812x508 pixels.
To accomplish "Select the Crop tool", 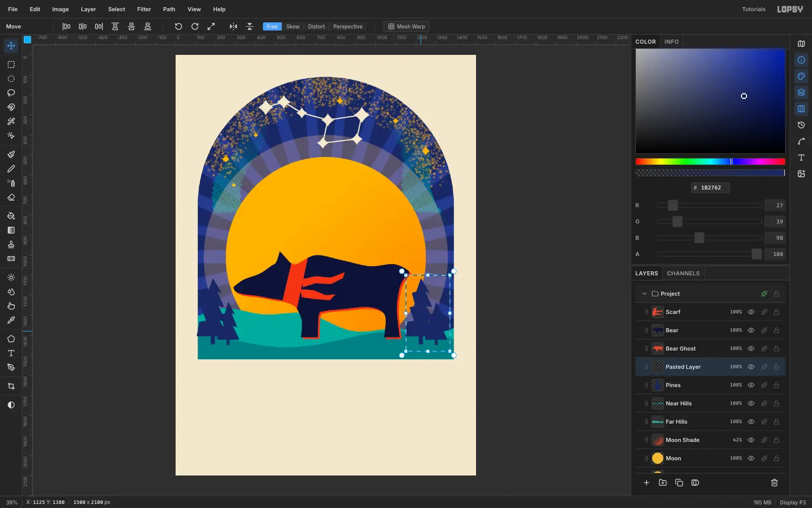I will point(11,386).
